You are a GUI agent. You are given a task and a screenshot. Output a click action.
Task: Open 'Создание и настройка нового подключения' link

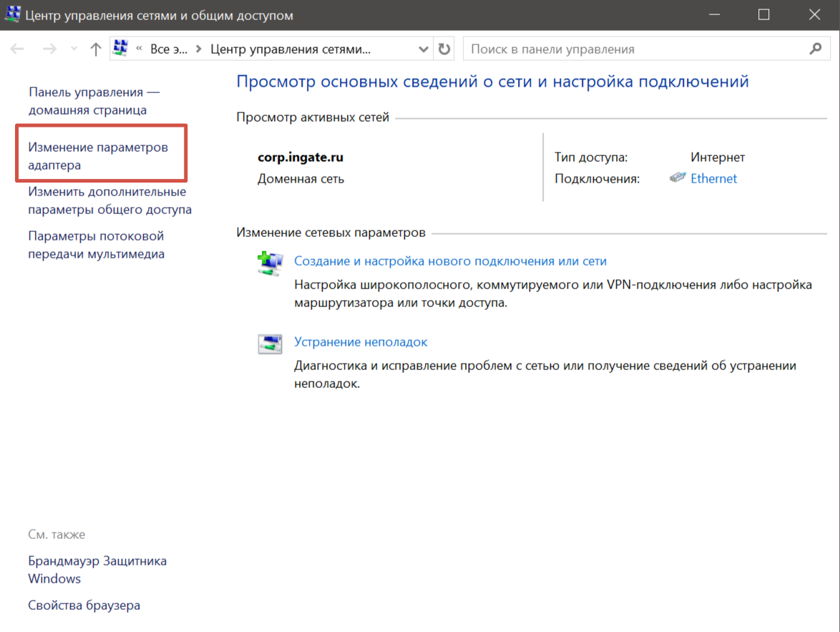click(450, 261)
